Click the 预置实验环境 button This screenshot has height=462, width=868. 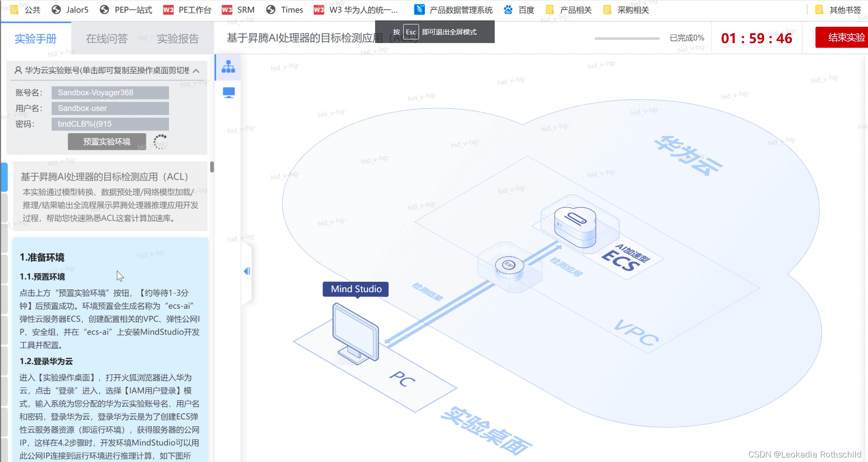107,141
